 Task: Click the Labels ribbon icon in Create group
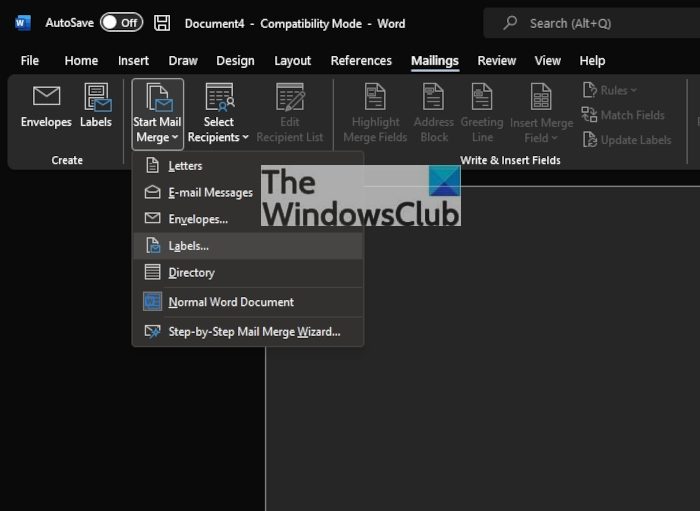(x=97, y=97)
